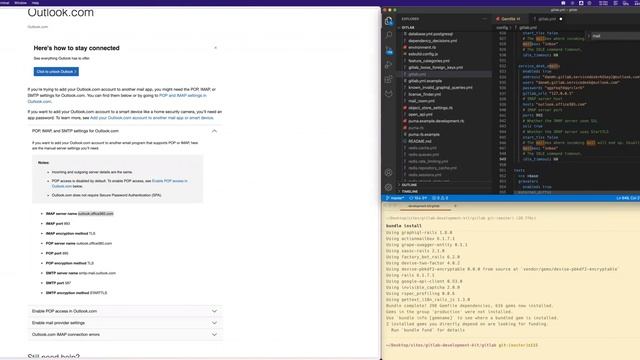Open known_invalid_graphql_queries.yml in Explorer
Screen dimensions: 640x360
pyautogui.click(x=440, y=87)
